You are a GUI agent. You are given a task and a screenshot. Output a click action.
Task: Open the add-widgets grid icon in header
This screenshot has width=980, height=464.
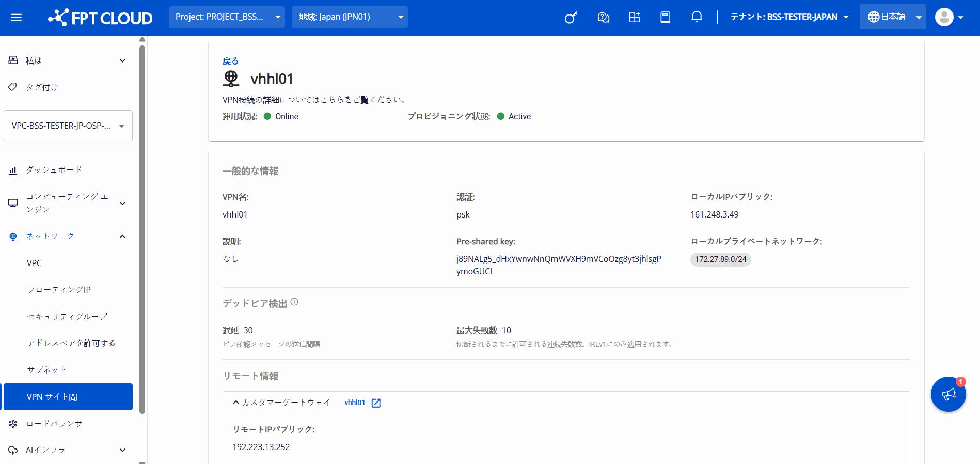pos(635,18)
